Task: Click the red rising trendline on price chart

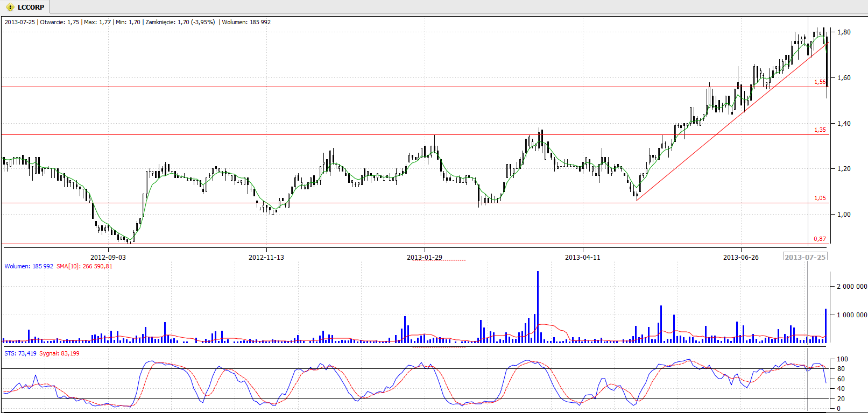Action: coord(732,121)
